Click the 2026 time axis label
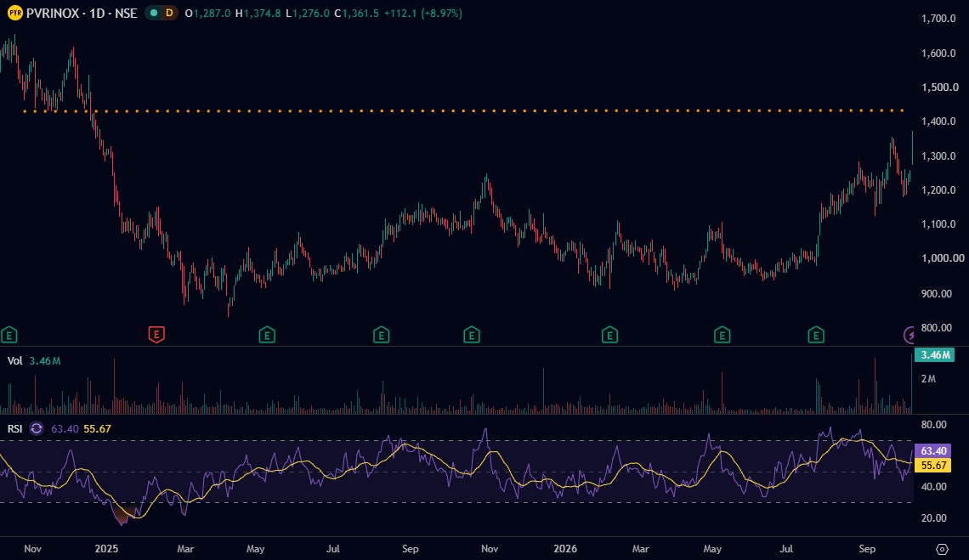This screenshot has width=969, height=560. tap(565, 549)
